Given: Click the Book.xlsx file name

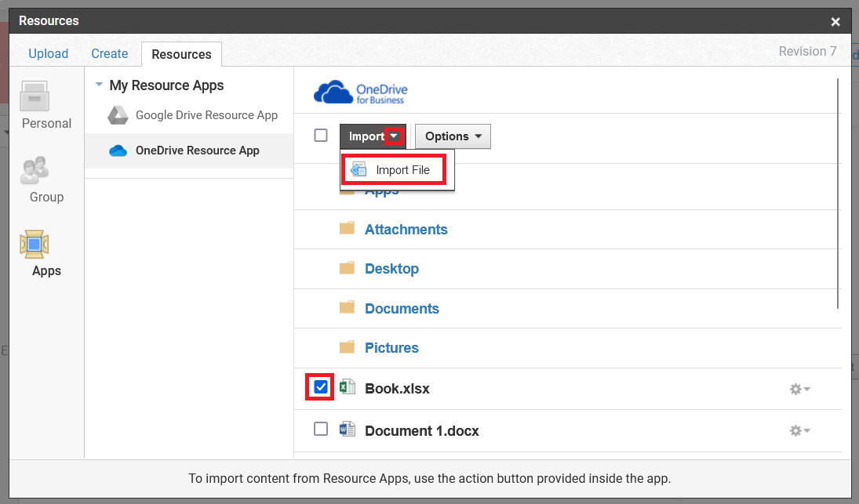Looking at the screenshot, I should [397, 389].
